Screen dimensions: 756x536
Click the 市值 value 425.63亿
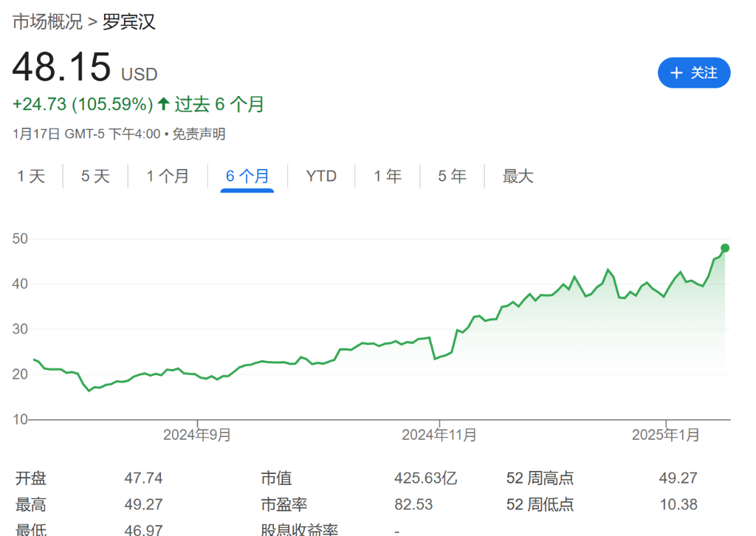(x=425, y=478)
